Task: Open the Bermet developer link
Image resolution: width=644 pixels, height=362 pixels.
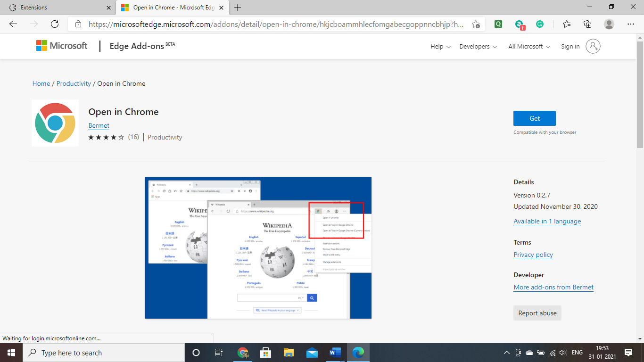Action: tap(99, 125)
